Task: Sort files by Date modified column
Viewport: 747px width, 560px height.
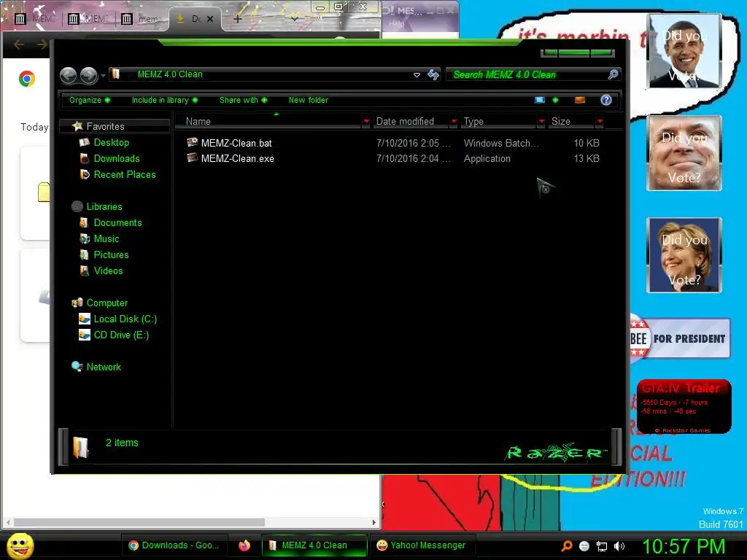Action: pos(411,122)
